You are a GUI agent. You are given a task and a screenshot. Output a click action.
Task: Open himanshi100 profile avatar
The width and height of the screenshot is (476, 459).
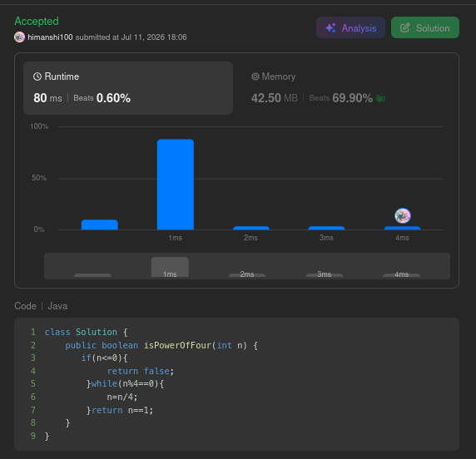point(19,37)
